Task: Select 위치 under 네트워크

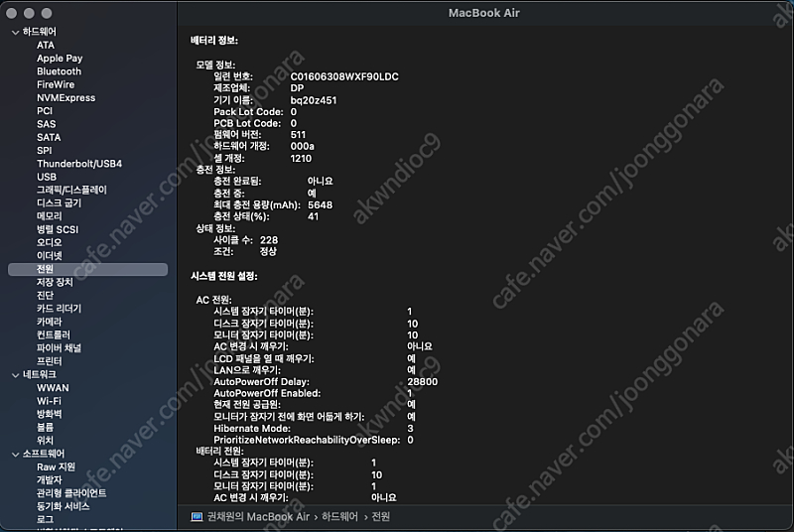Action: coord(45,441)
